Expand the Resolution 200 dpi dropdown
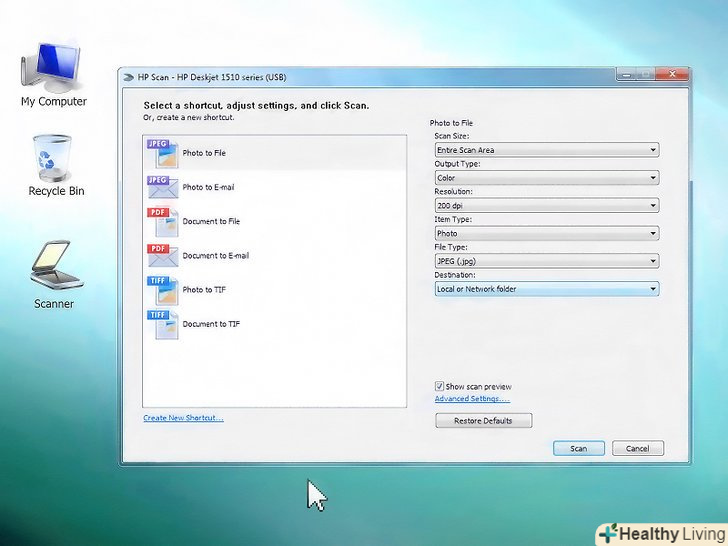728x546 pixels. pos(546,206)
